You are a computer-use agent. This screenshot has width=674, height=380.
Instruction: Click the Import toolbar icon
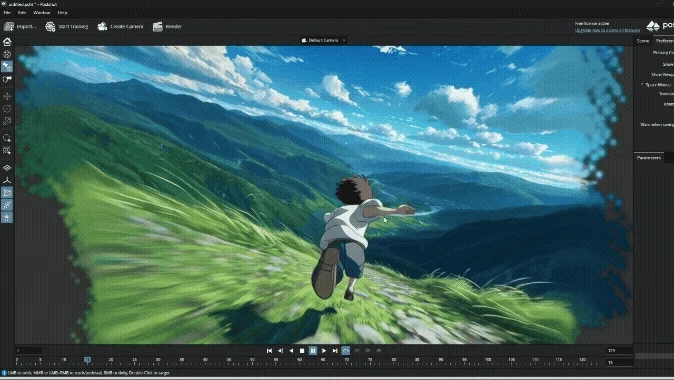click(x=9, y=27)
